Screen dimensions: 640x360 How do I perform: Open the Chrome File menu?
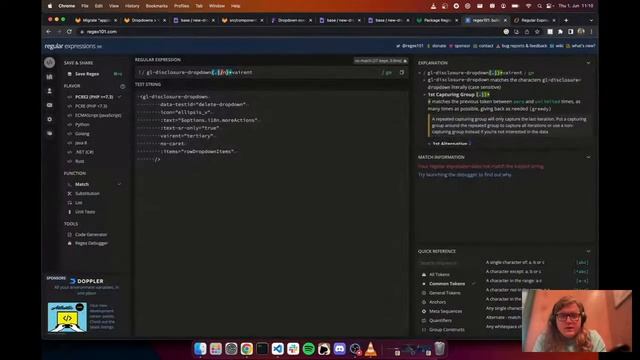click(x=84, y=6)
